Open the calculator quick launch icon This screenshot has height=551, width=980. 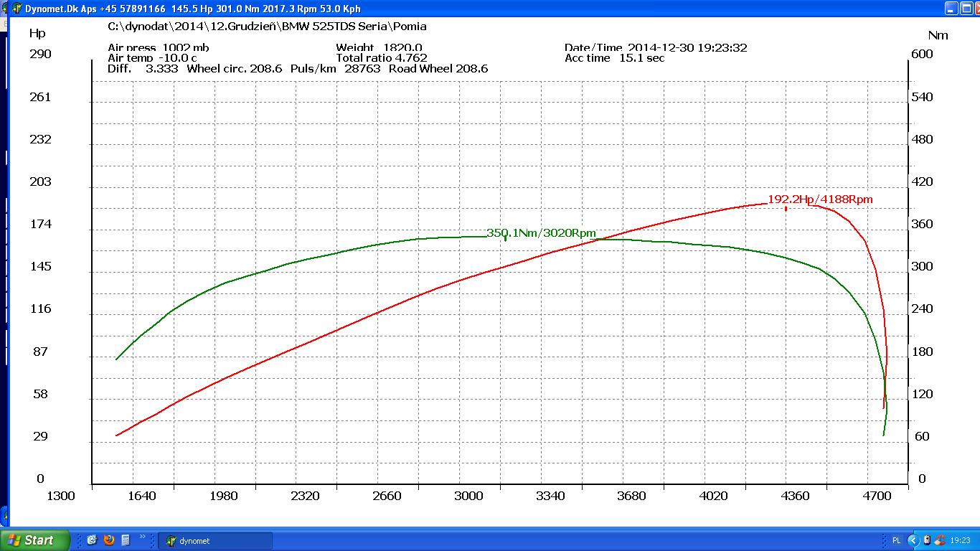coord(126,540)
